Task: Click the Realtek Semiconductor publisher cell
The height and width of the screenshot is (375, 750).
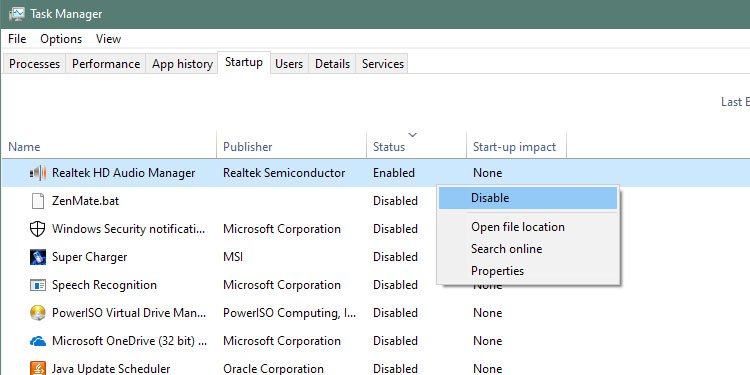Action: coord(284,173)
